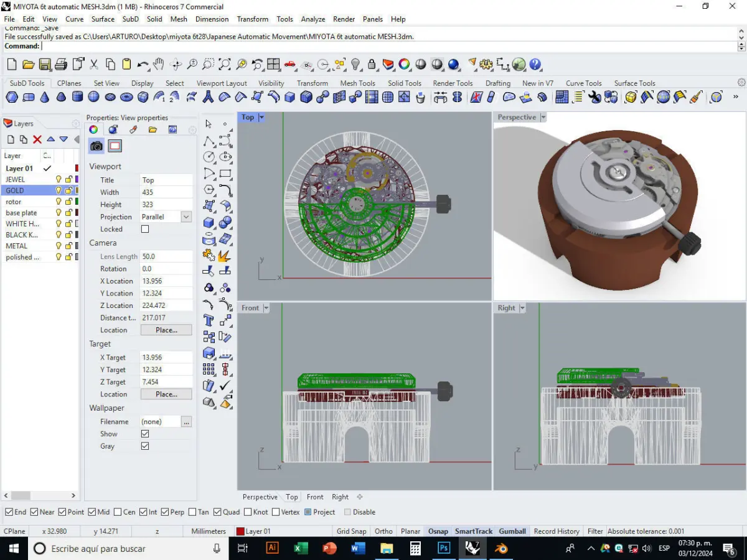Select the Box solid tool in side toolbar
747x560 pixels.
[x=209, y=222]
